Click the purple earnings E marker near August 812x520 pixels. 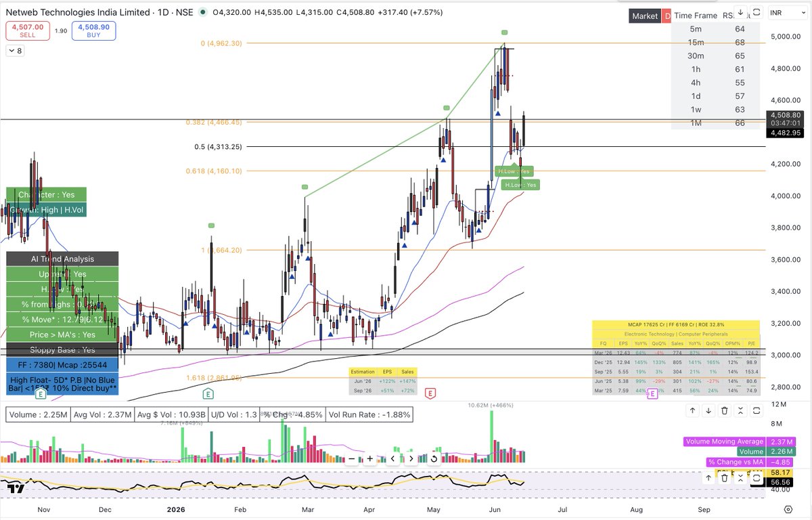tap(652, 393)
